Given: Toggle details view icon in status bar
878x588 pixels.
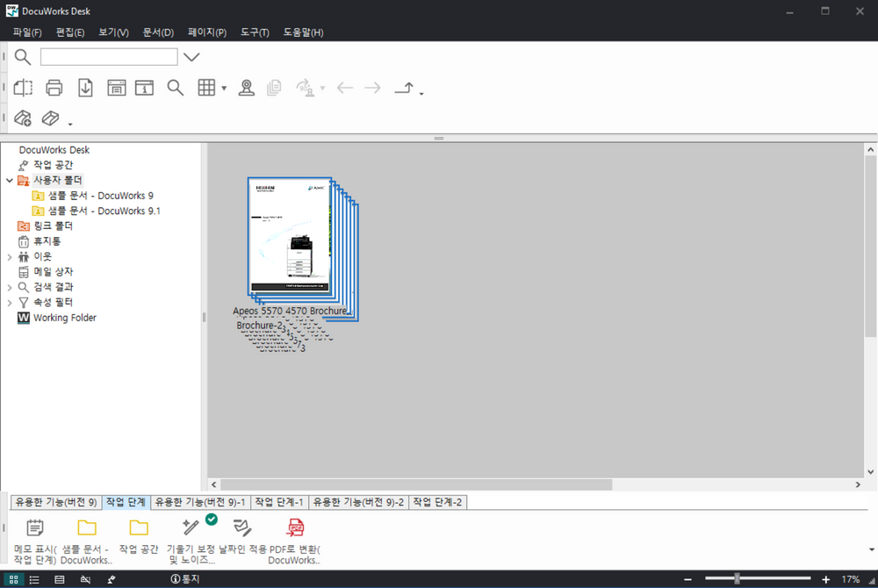Looking at the screenshot, I should click(x=60, y=579).
